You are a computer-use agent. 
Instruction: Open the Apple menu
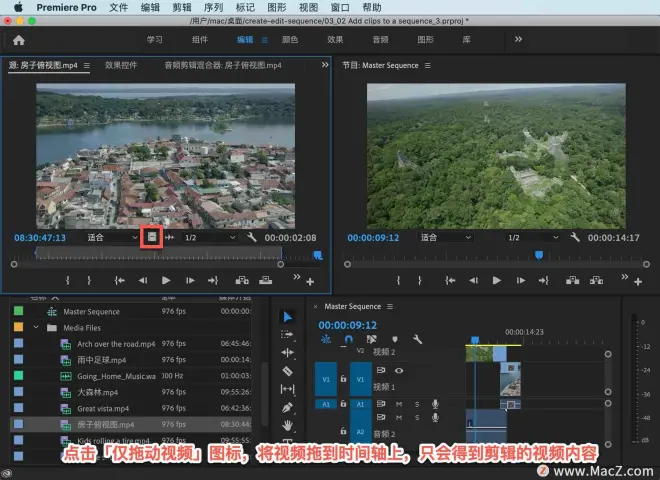point(19,7)
